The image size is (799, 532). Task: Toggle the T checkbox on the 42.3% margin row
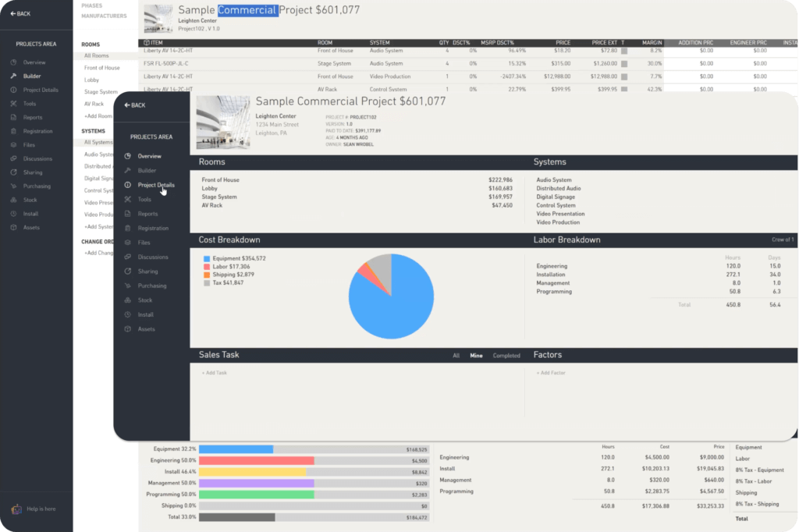tap(623, 89)
